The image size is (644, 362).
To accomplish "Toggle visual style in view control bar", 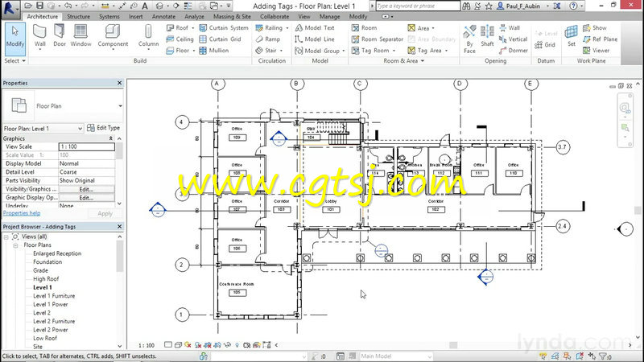I will pyautogui.click(x=178, y=345).
